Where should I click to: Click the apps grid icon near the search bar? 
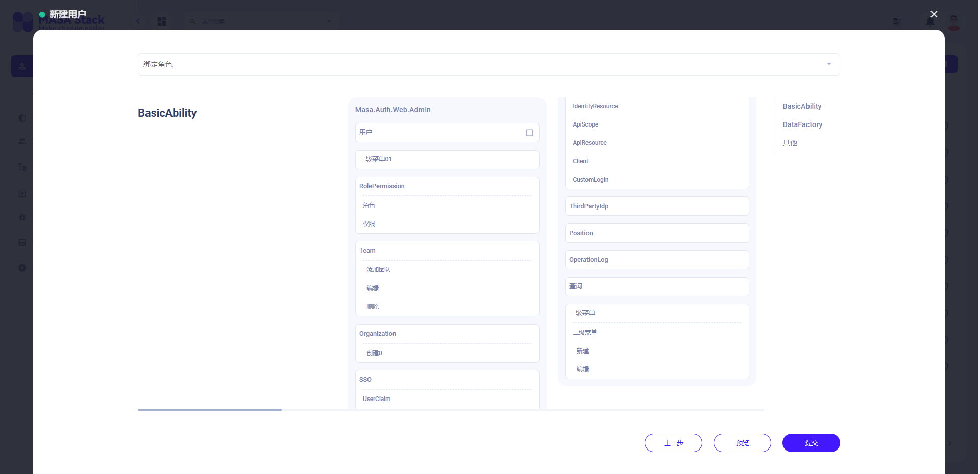coord(162,21)
